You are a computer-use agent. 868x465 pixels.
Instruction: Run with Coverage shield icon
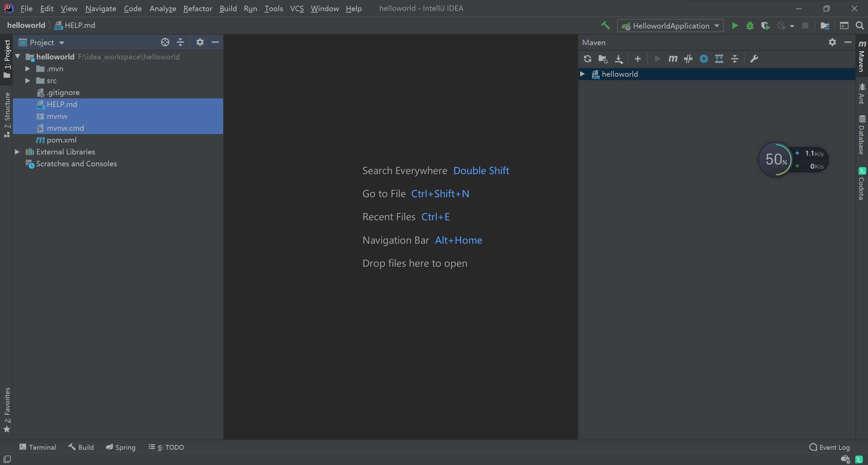[x=765, y=25]
